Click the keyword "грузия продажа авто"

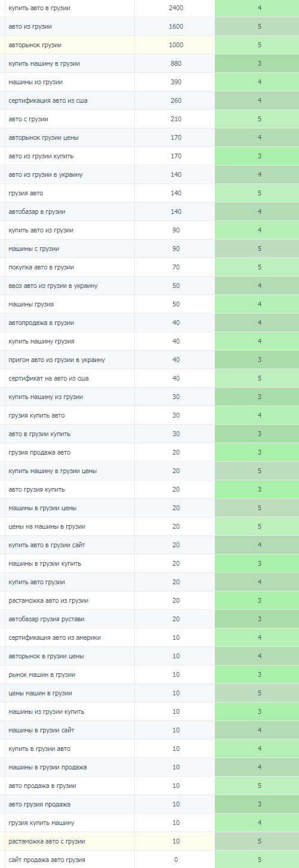point(39,452)
